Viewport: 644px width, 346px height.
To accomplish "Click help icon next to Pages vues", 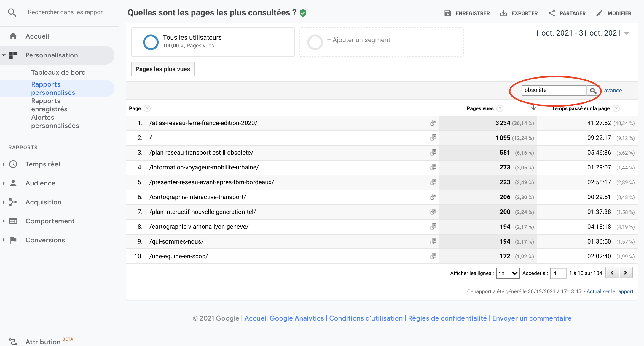I will coord(500,108).
